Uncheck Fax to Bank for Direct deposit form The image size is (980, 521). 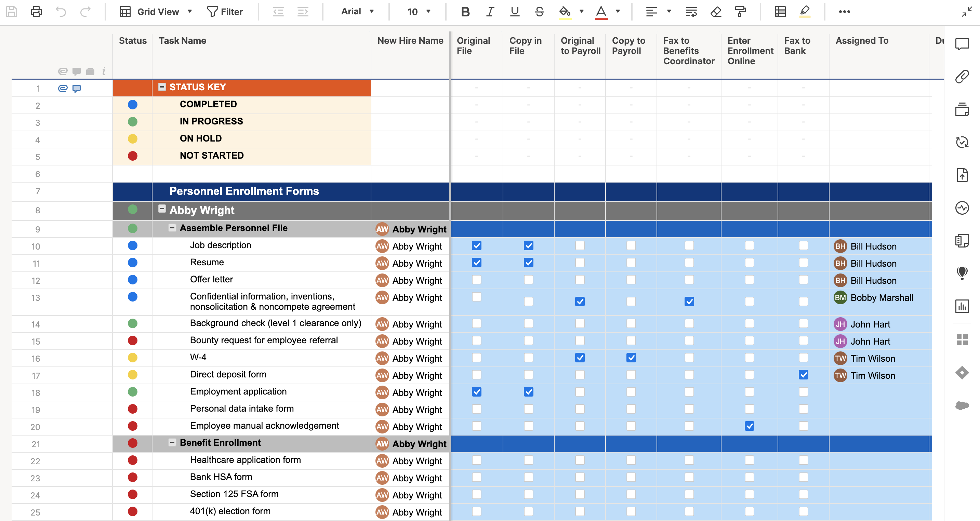pos(803,375)
